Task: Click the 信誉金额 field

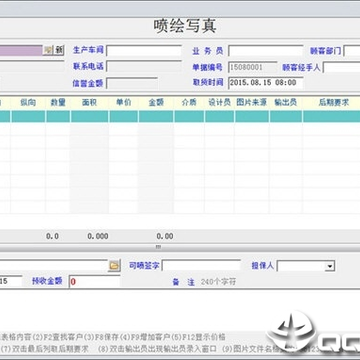Action: [x=132, y=83]
